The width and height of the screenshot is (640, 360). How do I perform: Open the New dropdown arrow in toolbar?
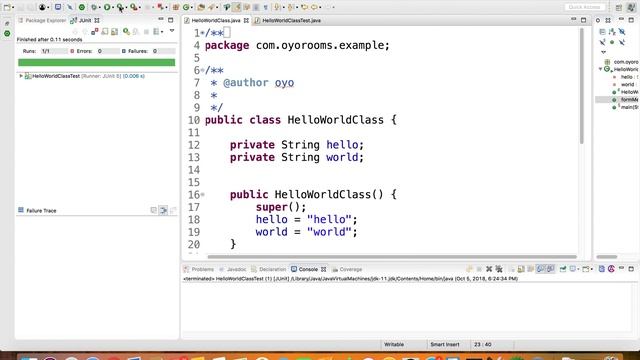(x=13, y=7)
